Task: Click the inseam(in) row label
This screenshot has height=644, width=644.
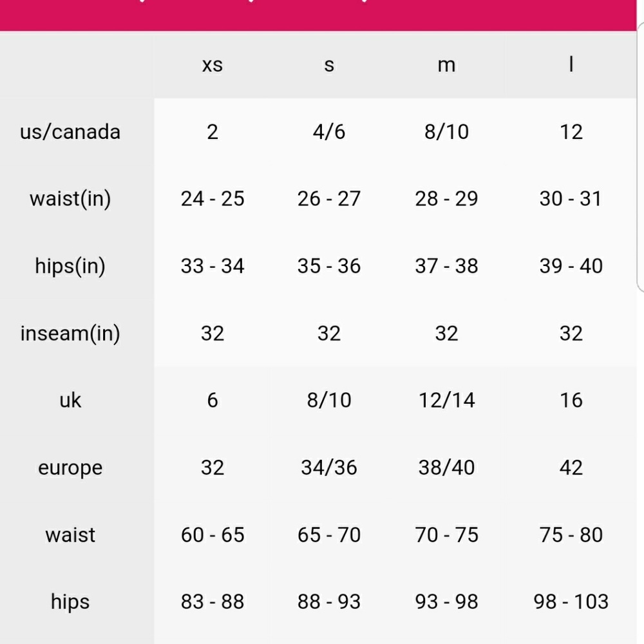Action: click(x=70, y=334)
